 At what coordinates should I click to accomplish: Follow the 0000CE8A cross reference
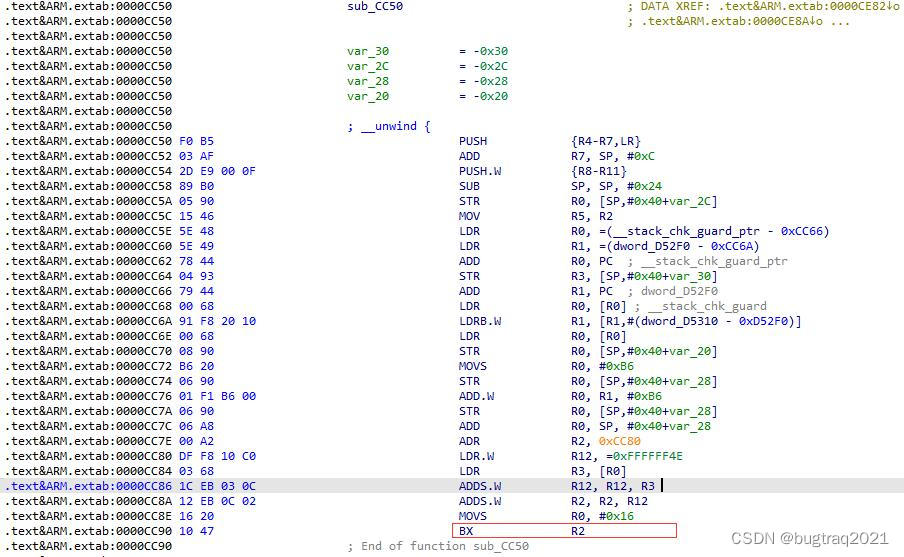tap(732, 21)
